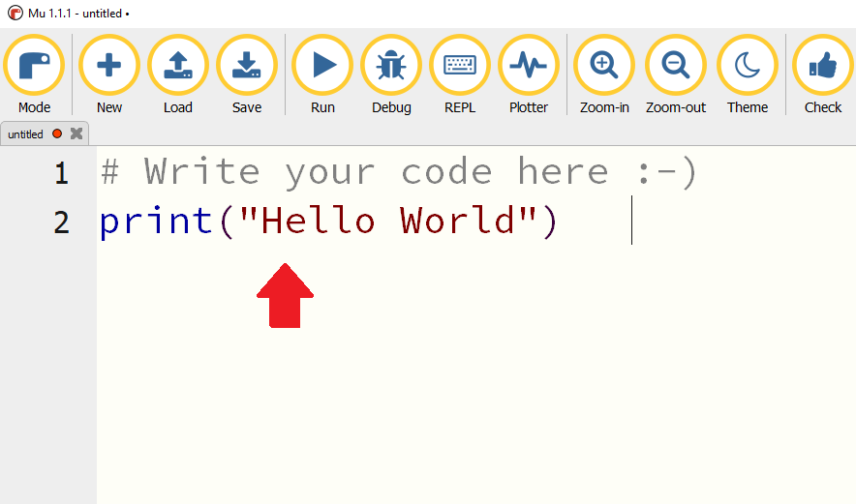This screenshot has height=504, width=856.
Task: Close the untitled tab
Action: [76, 133]
